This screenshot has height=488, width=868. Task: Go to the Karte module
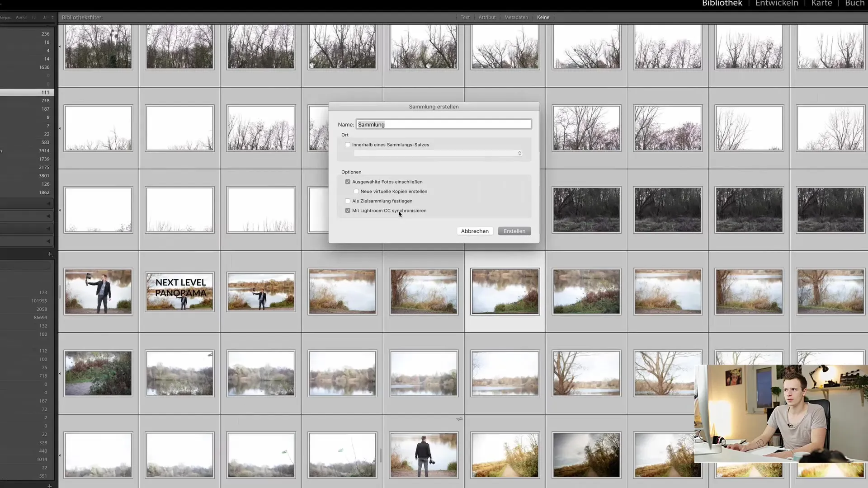coord(821,4)
